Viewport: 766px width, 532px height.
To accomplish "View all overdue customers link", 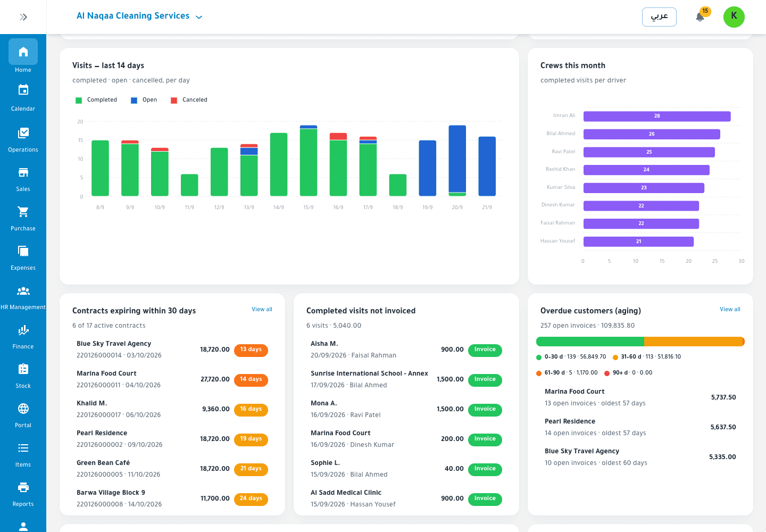I will (x=730, y=309).
